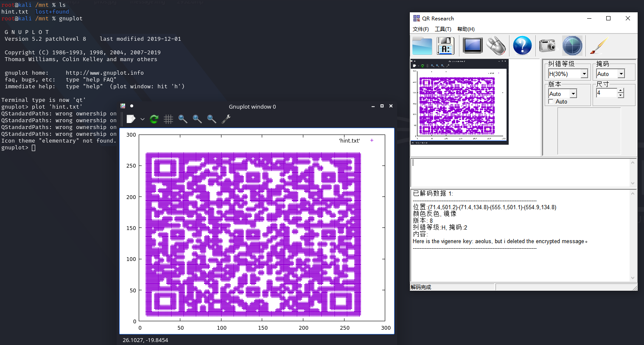Click the scroll-up arrow of the text input box
644x345 pixels.
click(633, 163)
